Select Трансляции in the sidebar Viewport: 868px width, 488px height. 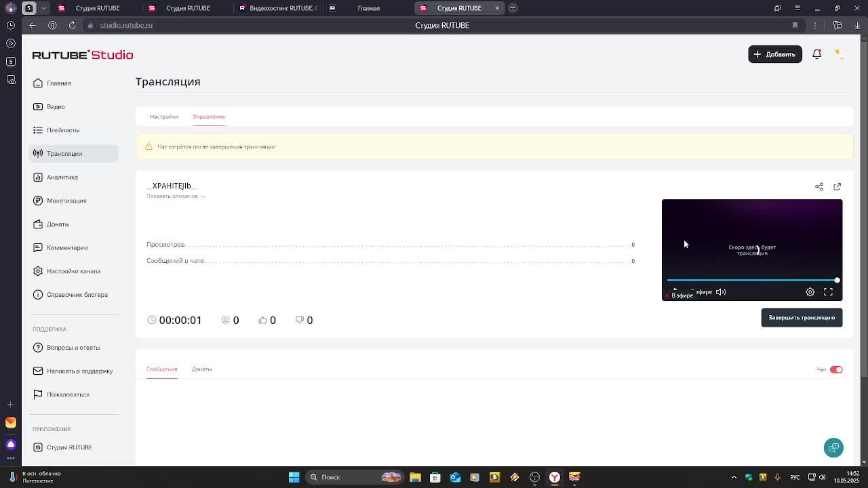click(73, 153)
